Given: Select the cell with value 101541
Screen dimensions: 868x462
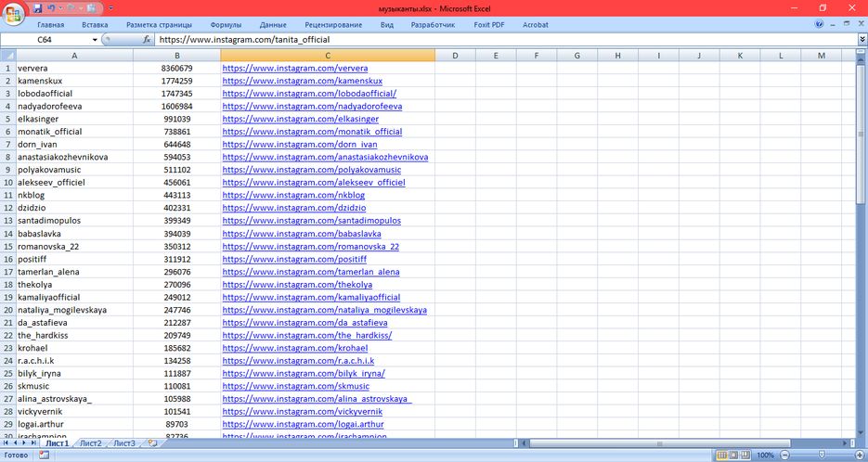Looking at the screenshot, I should pyautogui.click(x=176, y=412).
